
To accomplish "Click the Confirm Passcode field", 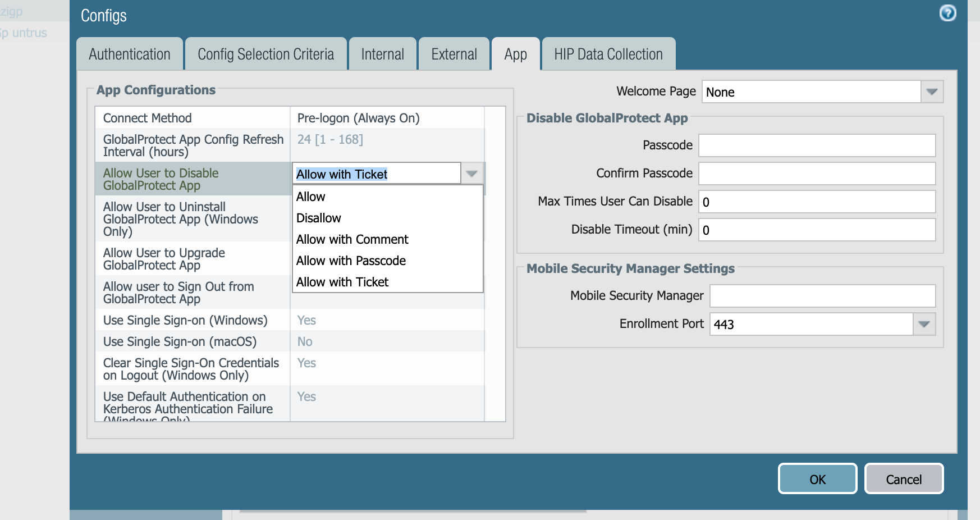I will (816, 174).
